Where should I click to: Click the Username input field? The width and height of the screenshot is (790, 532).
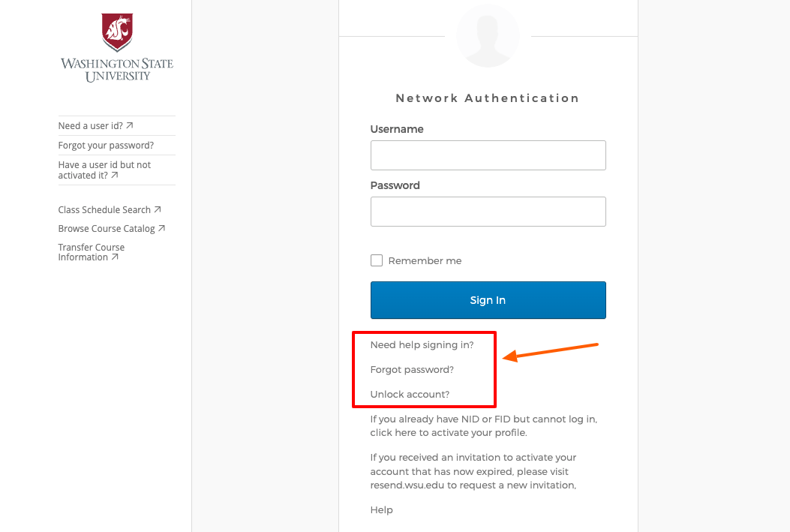pos(487,155)
